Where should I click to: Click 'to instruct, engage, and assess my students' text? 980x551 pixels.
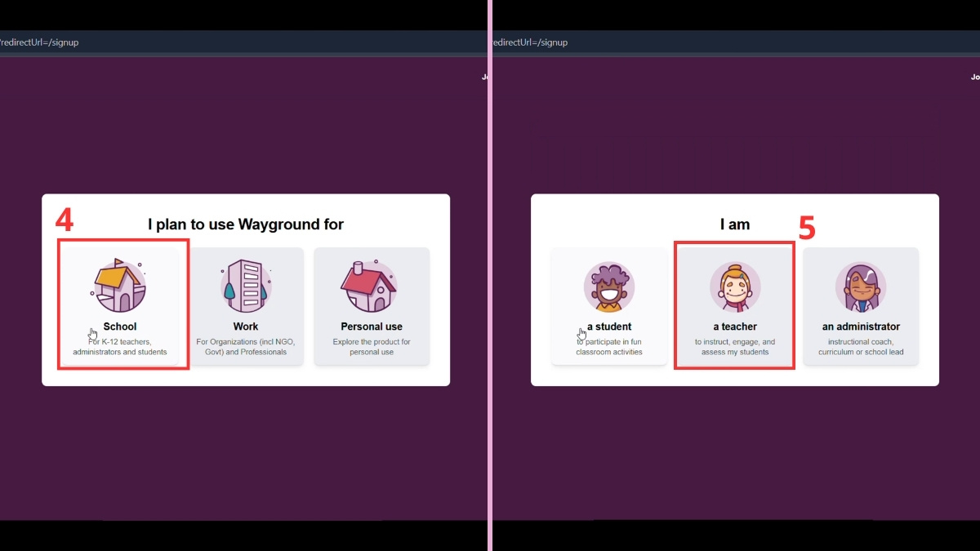click(735, 347)
